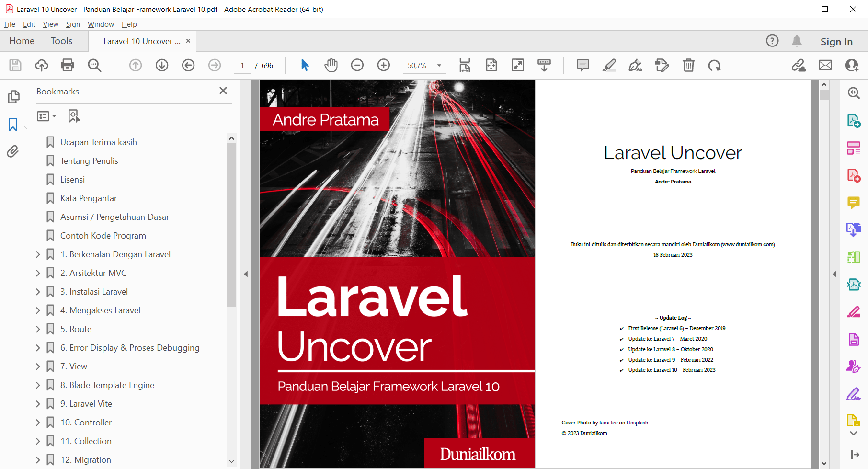
Task: Open the Window menu
Action: coord(101,24)
